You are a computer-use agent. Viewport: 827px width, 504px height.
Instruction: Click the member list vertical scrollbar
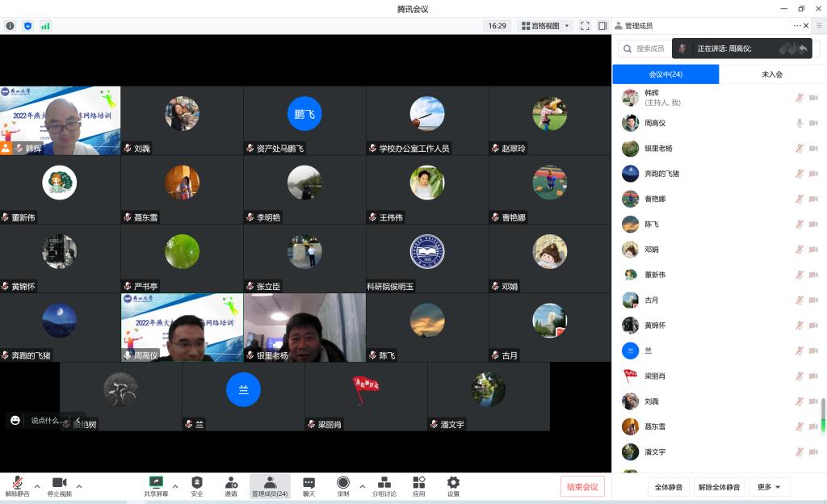(x=823, y=414)
